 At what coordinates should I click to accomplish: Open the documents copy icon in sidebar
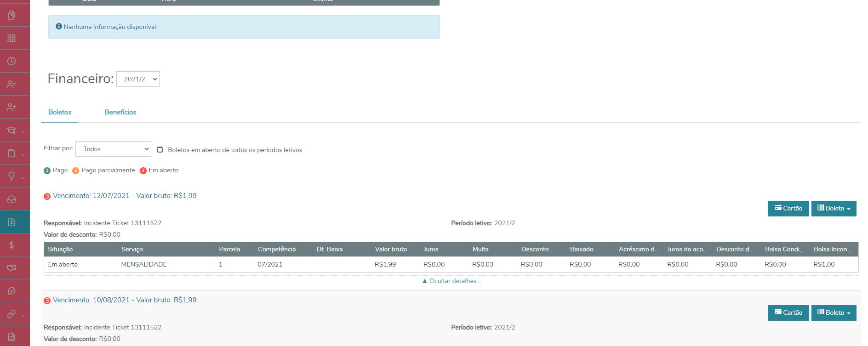12,15
